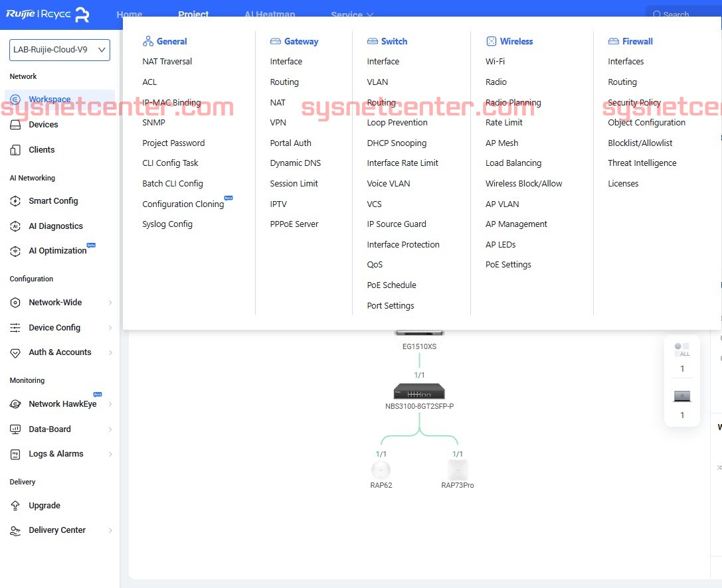Open the LAB-Ruijie-Cloud-V9 network dropdown

point(59,50)
